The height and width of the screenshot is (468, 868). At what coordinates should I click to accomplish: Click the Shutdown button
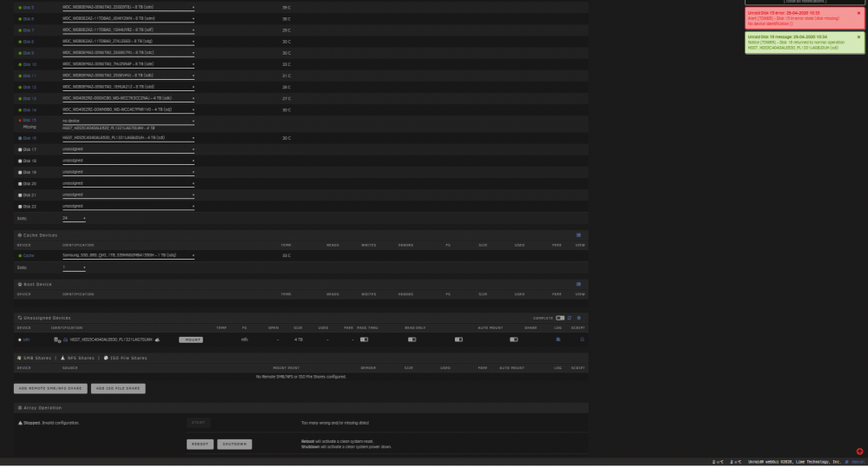pyautogui.click(x=234, y=445)
